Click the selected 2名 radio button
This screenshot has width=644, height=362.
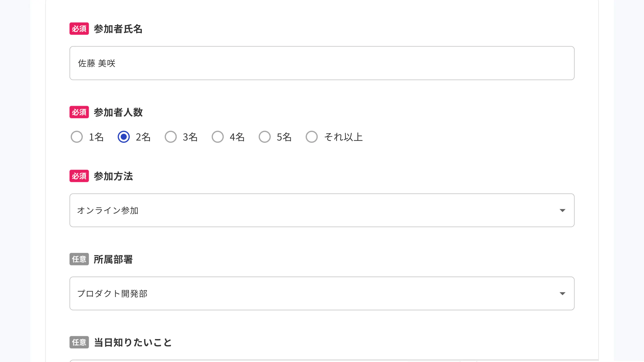point(124,137)
